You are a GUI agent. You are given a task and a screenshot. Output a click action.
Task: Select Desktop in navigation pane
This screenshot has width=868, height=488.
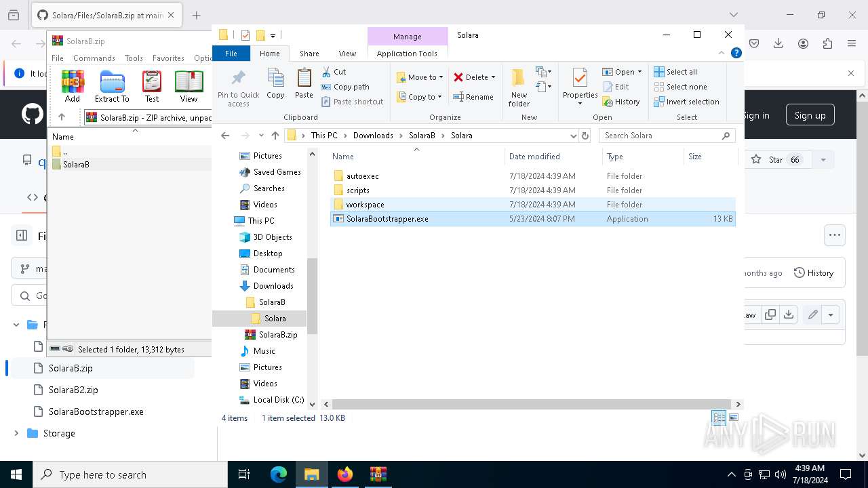[268, 253]
